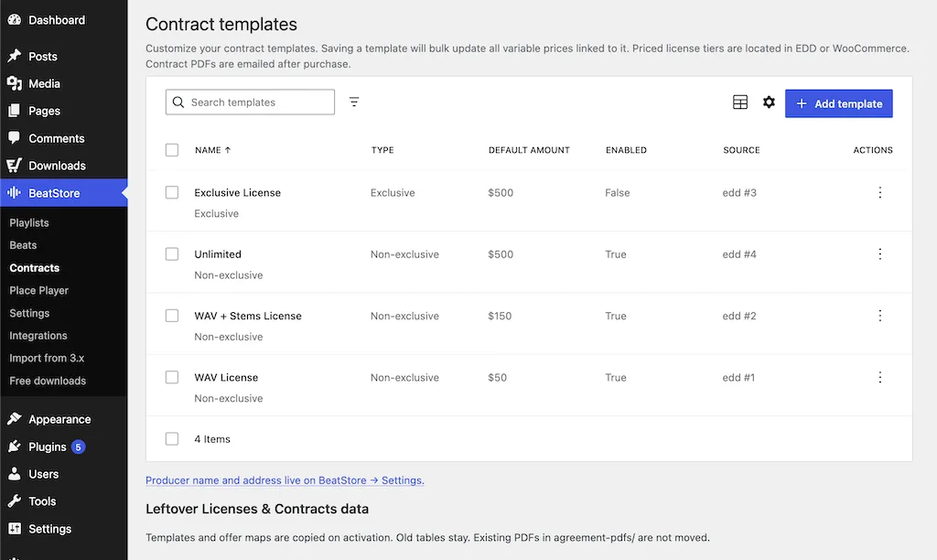Click the TYPE column header

coord(382,150)
